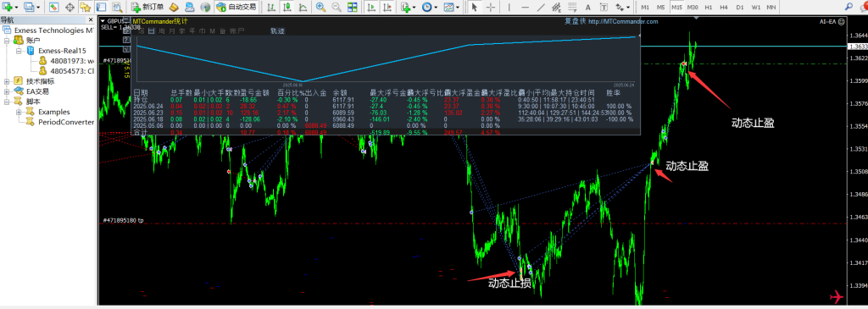Click the chart profiles icon
The width and height of the screenshot is (868, 309).
click(29, 7)
